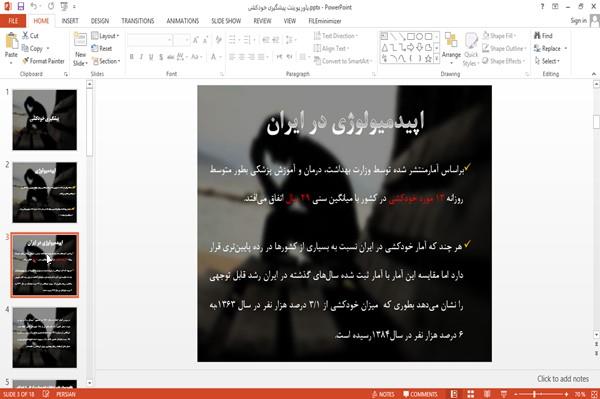Viewport: 600px width, 399px height.
Task: Click the Redo icon in the title bar
Action: (x=51, y=7)
